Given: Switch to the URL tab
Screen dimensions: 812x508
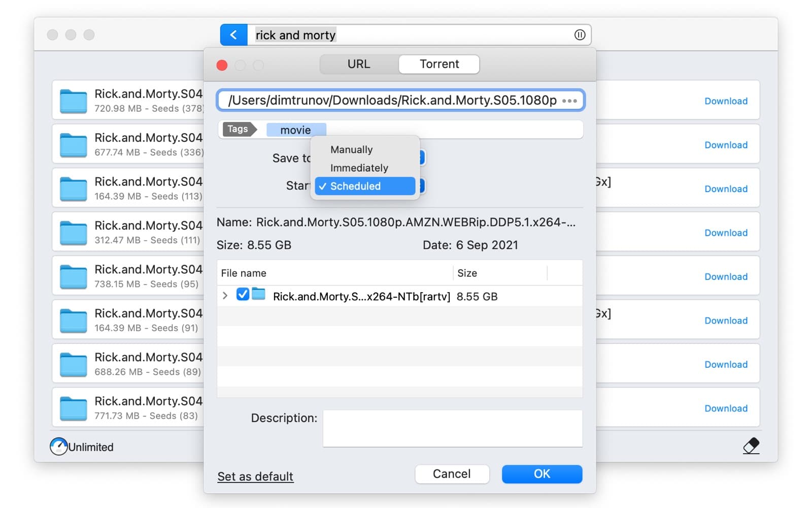Looking at the screenshot, I should point(359,64).
